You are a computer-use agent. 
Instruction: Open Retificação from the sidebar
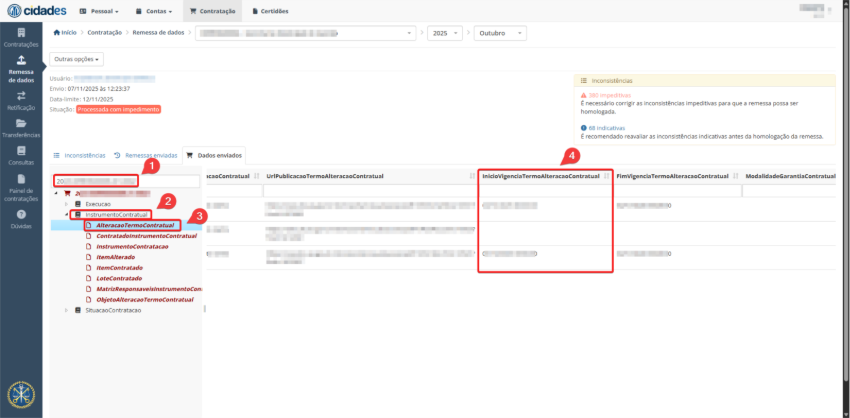point(21,100)
